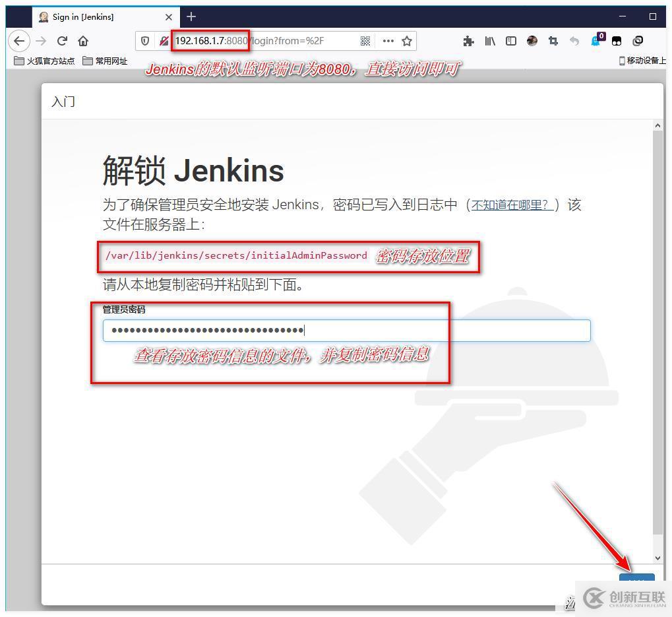Open the extensions puzzle-piece icon
Image resolution: width=672 pixels, height=617 pixels.
tap(468, 41)
